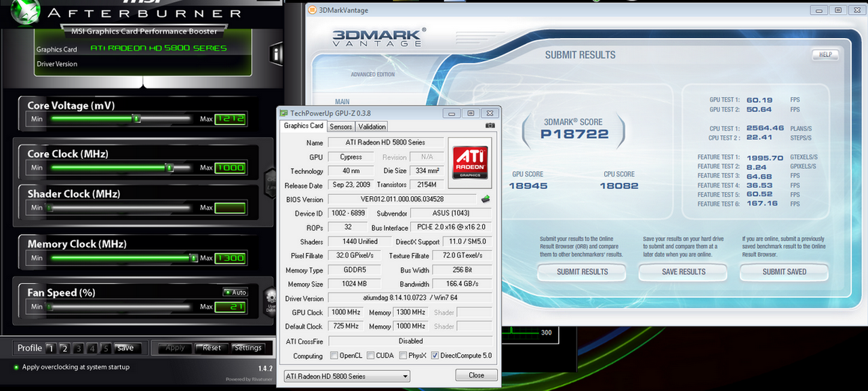This screenshot has height=391, width=868.
Task: Select Afterburner profile slot 4
Action: [92, 348]
